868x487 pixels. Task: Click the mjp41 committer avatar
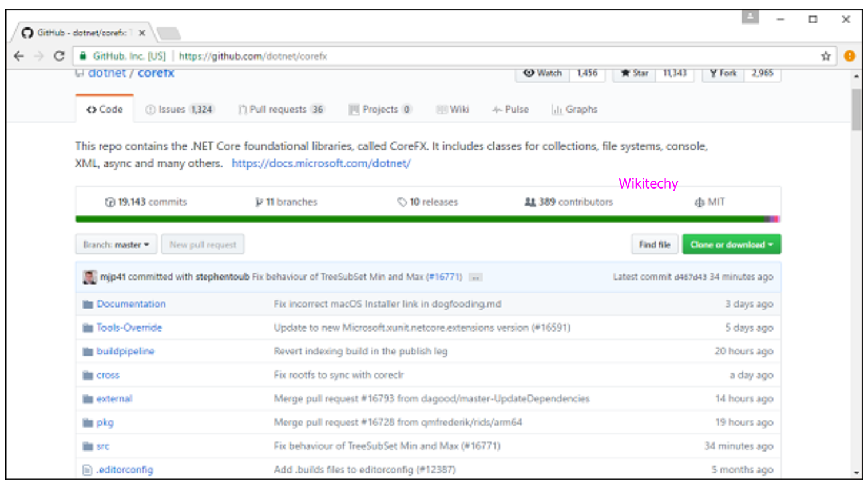tap(90, 277)
